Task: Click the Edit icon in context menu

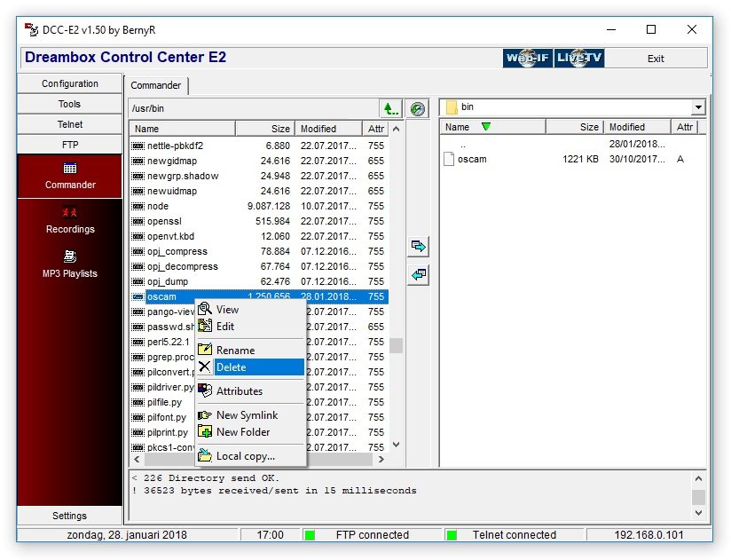Action: (205, 326)
